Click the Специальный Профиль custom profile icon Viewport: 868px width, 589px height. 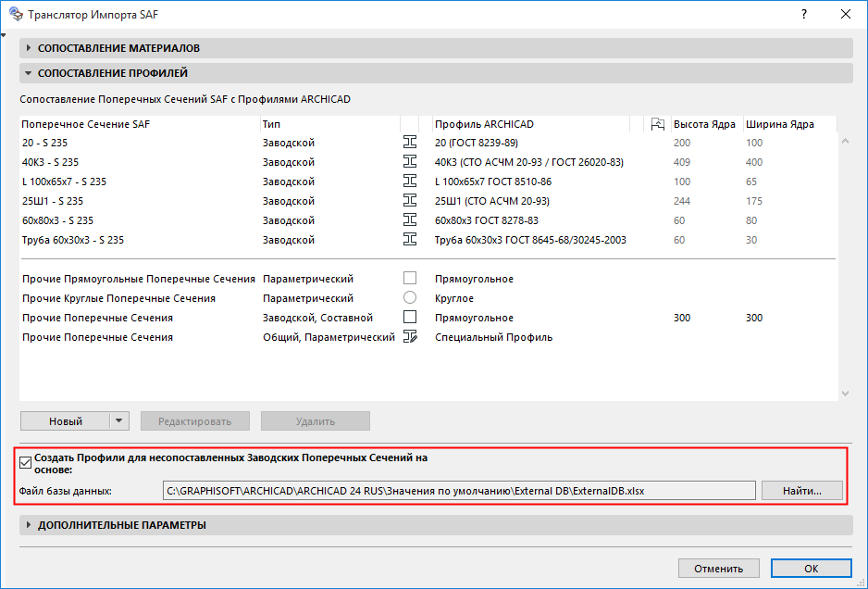click(410, 336)
